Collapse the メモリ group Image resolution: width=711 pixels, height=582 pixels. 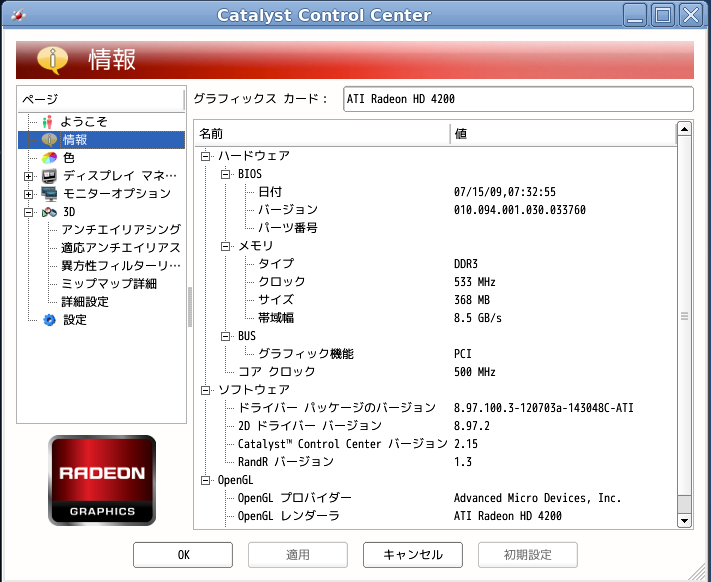[226, 246]
